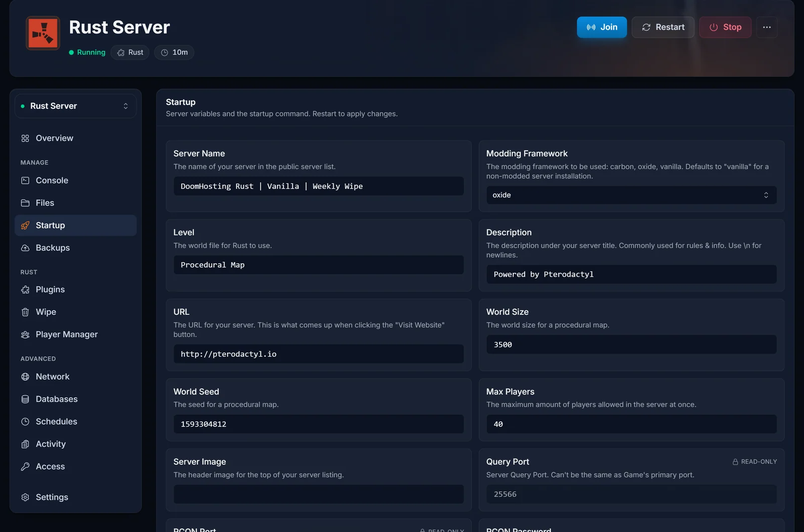Viewport: 804px width, 532px height.
Task: Click the Player Manager users icon
Action: pos(25,335)
